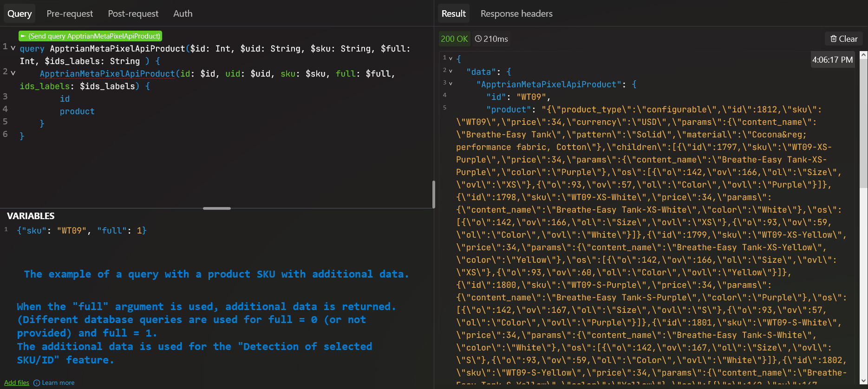868x389 pixels.
Task: View the Response headers tab
Action: point(516,14)
